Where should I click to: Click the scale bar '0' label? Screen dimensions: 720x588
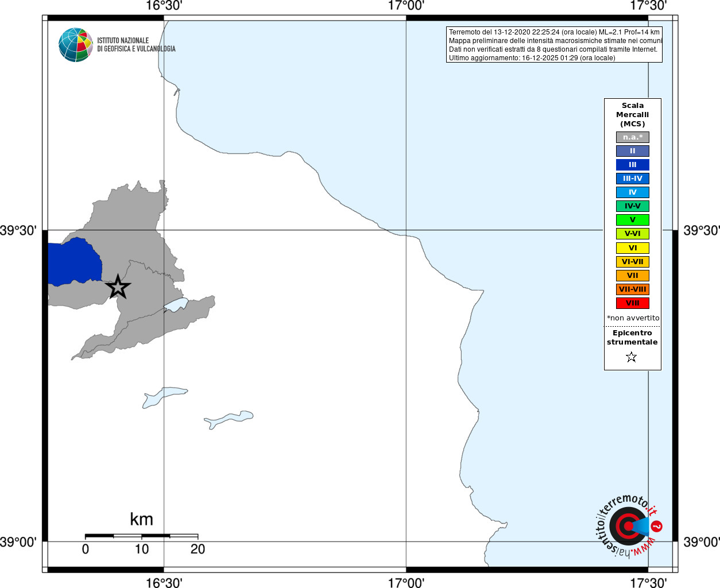click(86, 549)
